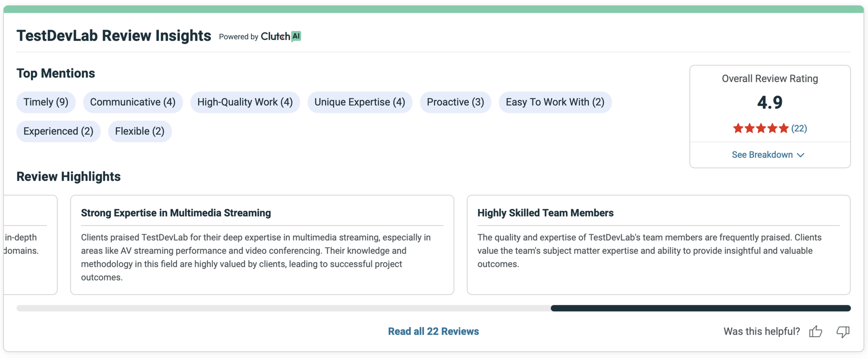868x358 pixels.
Task: Select the Flexible (2) mention chip
Action: (x=140, y=131)
